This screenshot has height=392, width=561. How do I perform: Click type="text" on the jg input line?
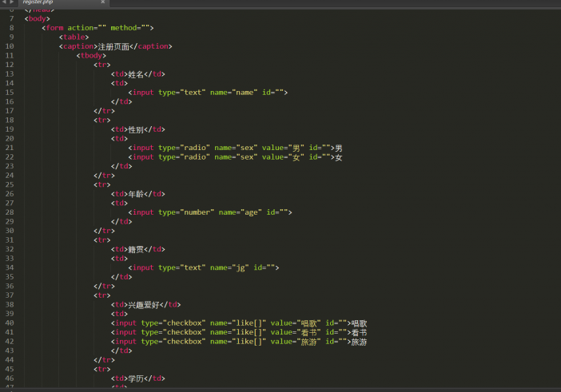tap(181, 267)
